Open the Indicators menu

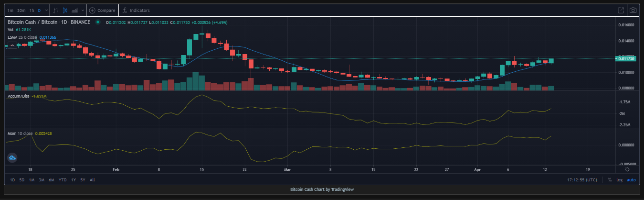click(136, 10)
